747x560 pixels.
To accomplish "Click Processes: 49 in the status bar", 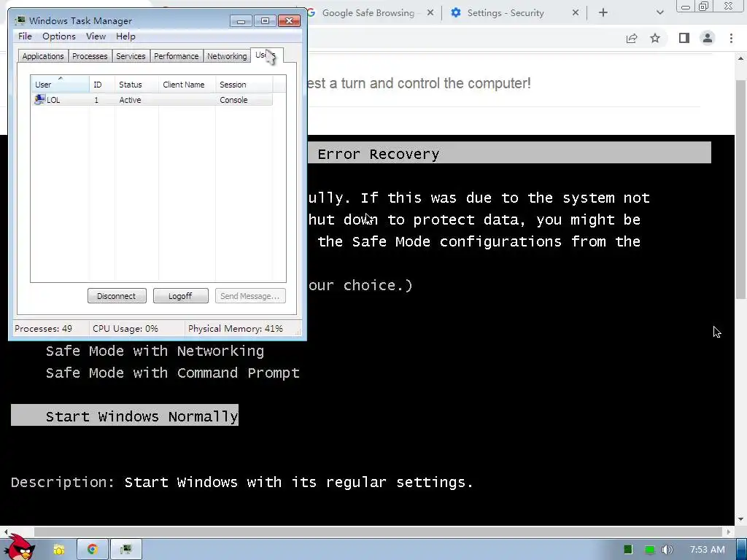I will [x=43, y=329].
